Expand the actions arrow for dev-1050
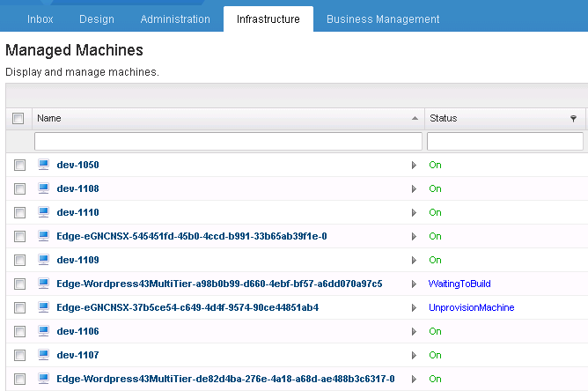The width and height of the screenshot is (588, 391). click(x=414, y=165)
